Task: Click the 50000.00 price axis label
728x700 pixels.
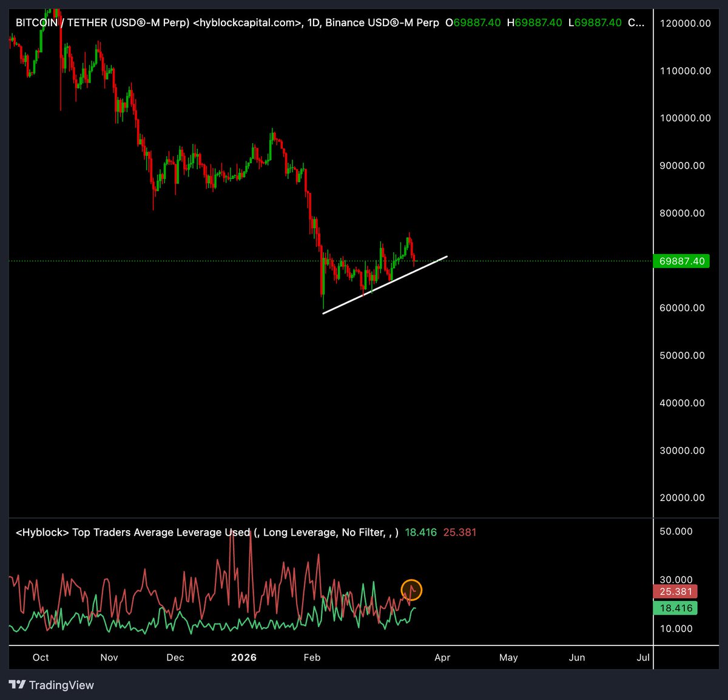Action: tap(682, 355)
